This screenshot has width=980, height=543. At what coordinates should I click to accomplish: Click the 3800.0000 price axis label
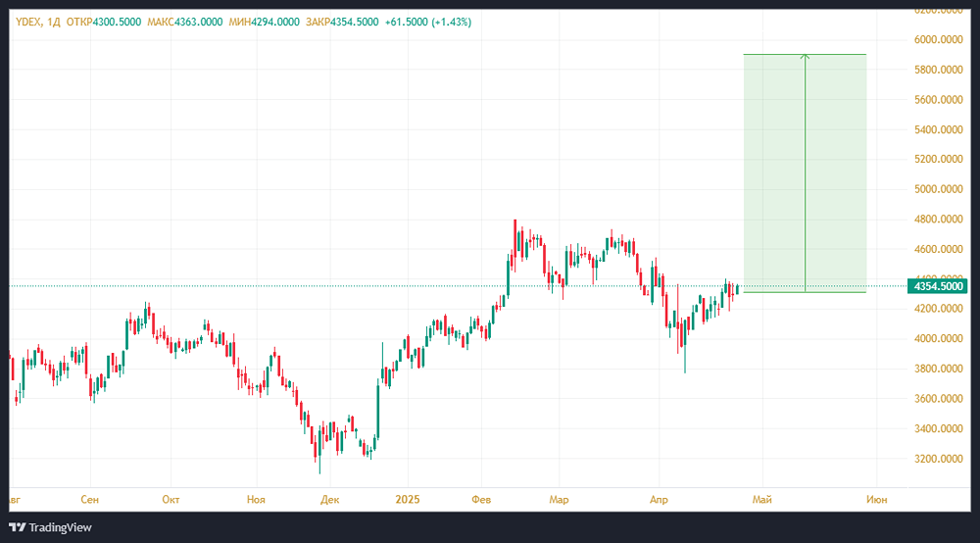938,368
